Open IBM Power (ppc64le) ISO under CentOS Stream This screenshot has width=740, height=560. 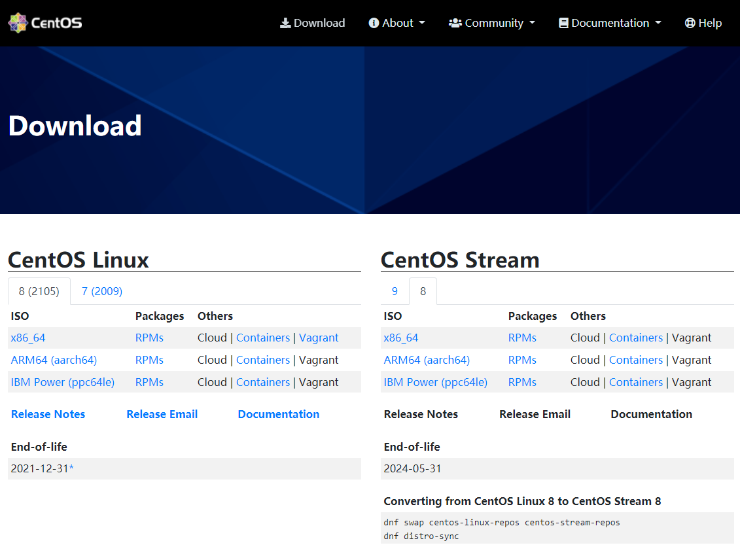[x=436, y=382]
